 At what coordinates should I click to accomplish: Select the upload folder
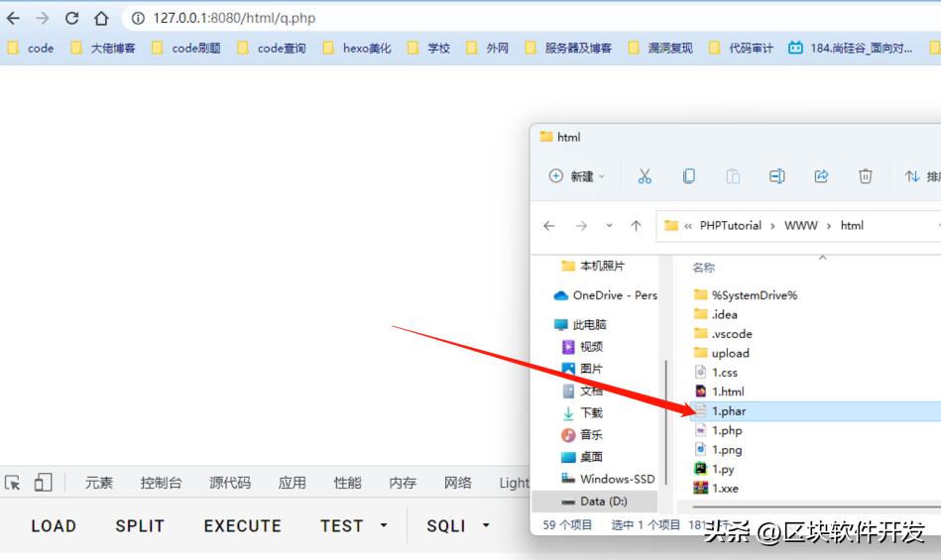pyautogui.click(x=722, y=353)
